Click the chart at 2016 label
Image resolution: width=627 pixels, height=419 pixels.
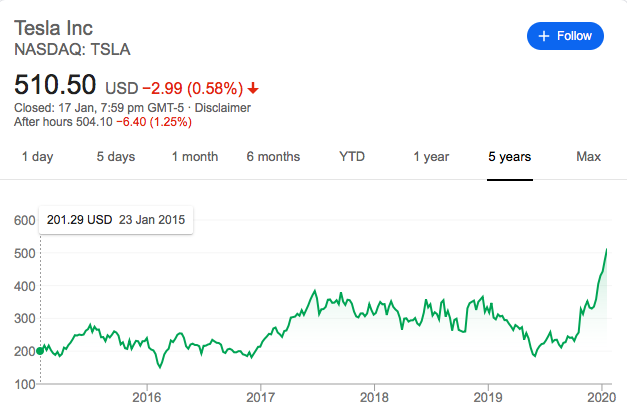(147, 395)
